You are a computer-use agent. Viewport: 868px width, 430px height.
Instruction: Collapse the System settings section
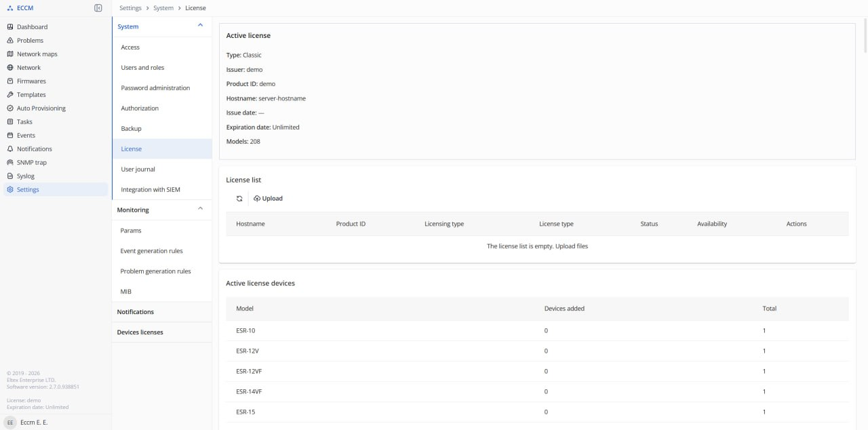200,26
